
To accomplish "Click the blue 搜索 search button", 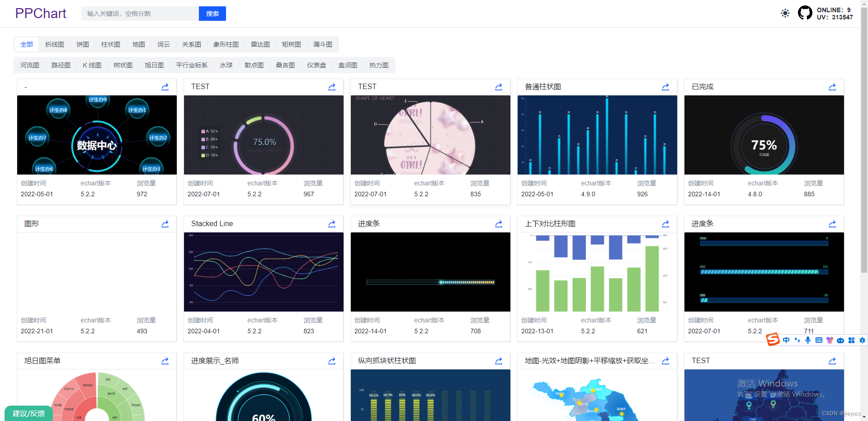I will click(212, 14).
